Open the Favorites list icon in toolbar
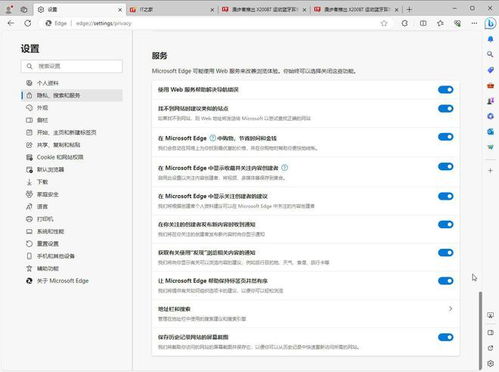 point(440,23)
